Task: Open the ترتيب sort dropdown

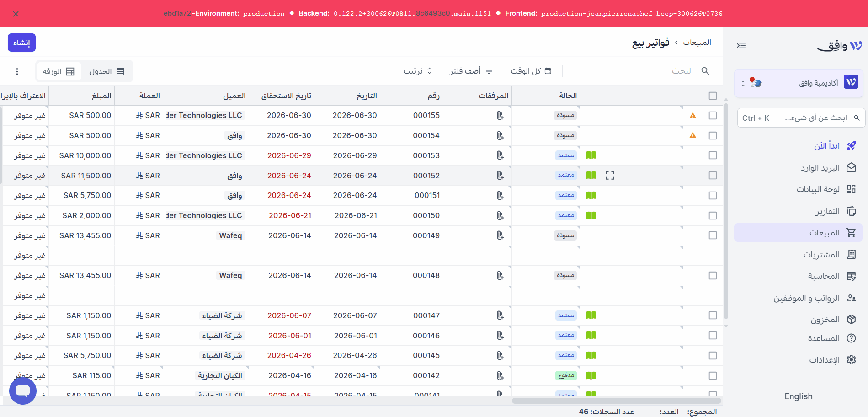Action: coord(417,71)
